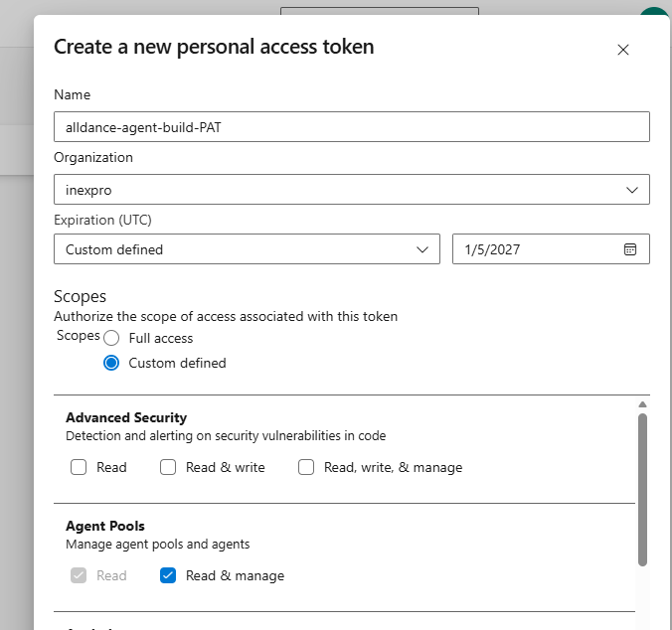The image size is (672, 630).
Task: Click the token Name input field
Action: tap(351, 127)
